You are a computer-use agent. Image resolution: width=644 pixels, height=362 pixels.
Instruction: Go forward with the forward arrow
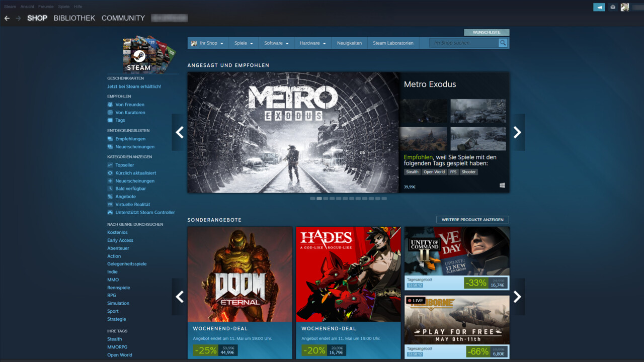(18, 18)
